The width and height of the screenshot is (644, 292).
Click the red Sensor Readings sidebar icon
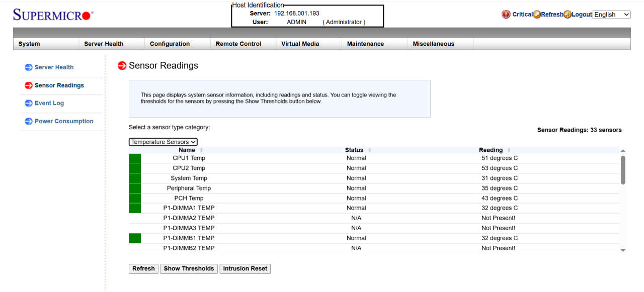(x=29, y=85)
